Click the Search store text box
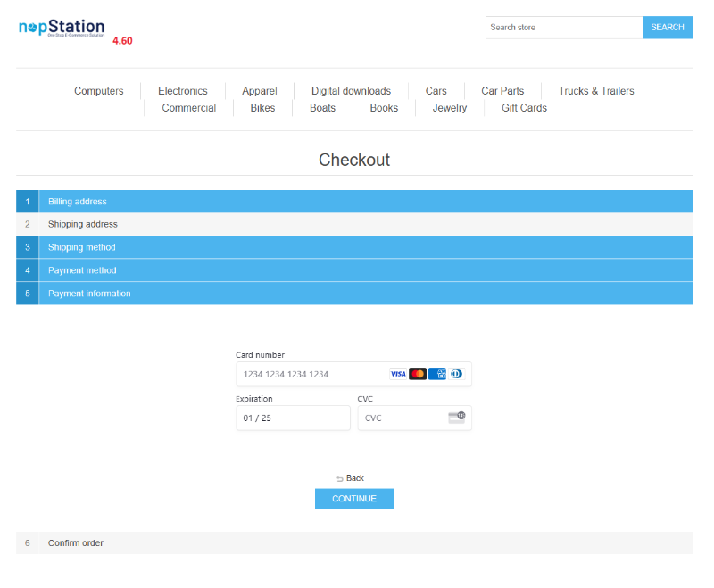Viewport: 714px width, 588px height. tap(562, 27)
